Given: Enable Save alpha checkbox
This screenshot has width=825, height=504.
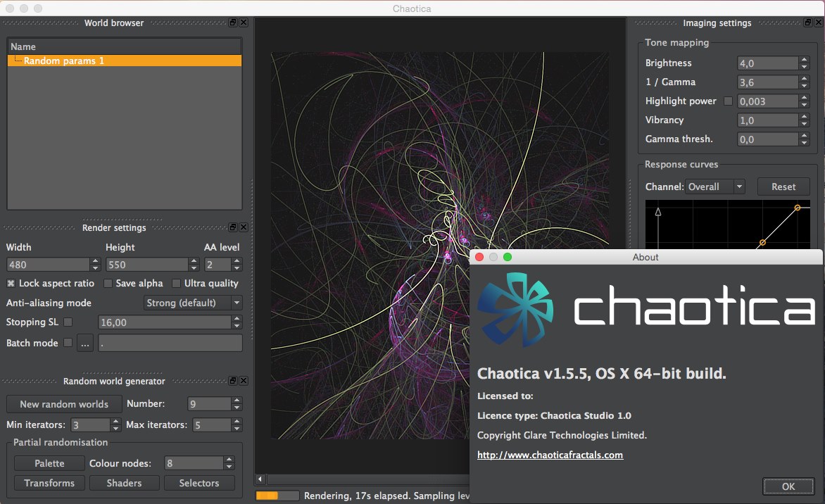Looking at the screenshot, I should click(x=108, y=284).
